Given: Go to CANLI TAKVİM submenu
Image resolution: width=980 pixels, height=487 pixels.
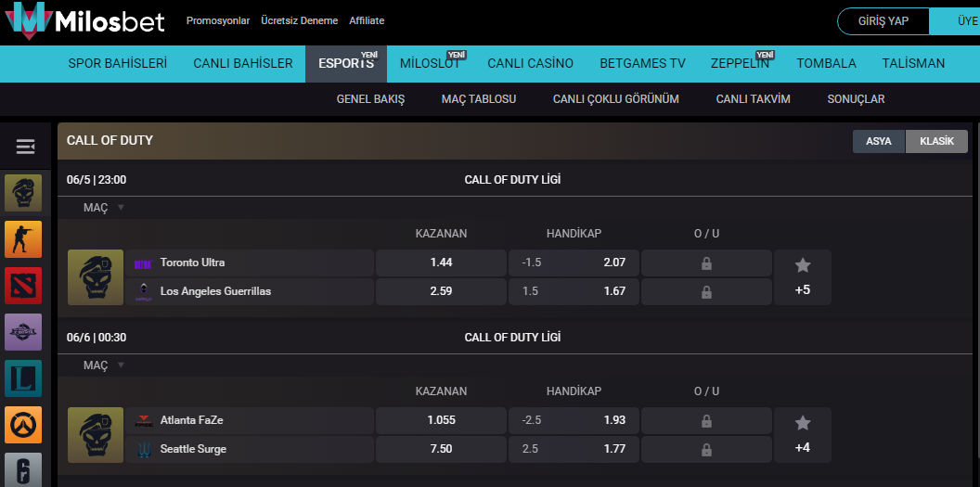Looking at the screenshot, I should pyautogui.click(x=754, y=99).
